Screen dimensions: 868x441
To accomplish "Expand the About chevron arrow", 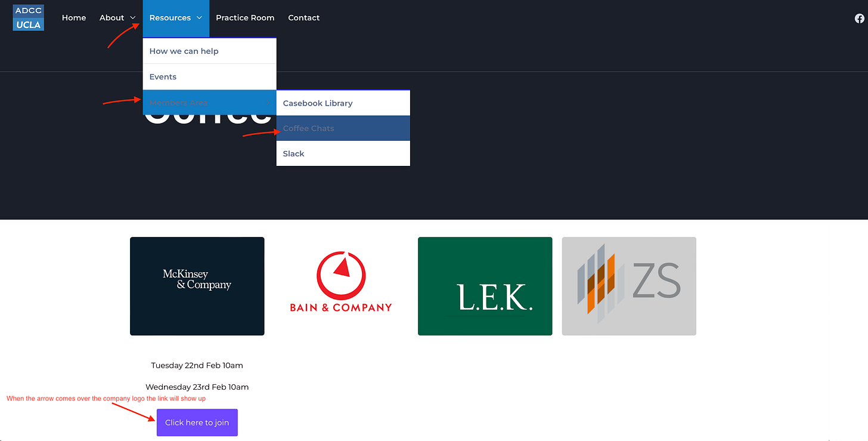I will [132, 18].
